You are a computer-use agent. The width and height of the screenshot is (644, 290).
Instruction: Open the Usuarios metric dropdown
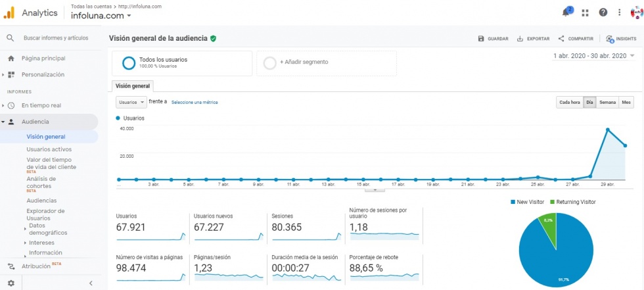(x=131, y=103)
